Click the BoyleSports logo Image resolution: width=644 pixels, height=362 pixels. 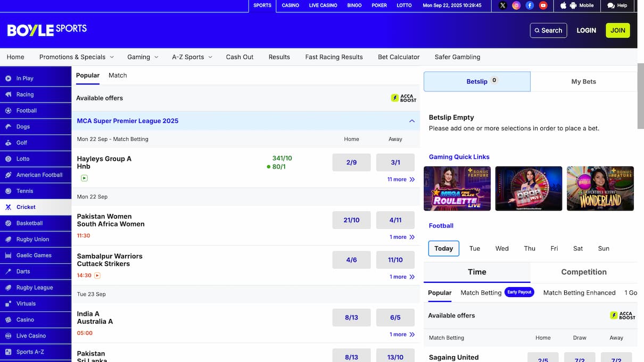[47, 30]
